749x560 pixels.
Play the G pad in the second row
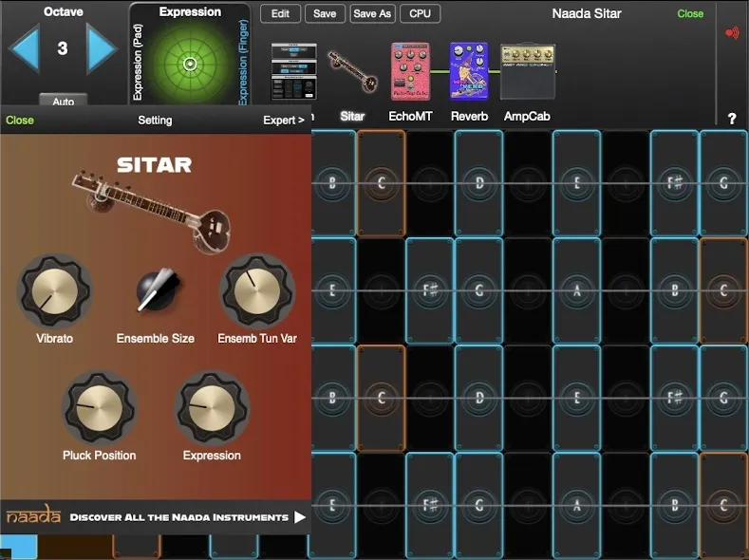coord(479,290)
